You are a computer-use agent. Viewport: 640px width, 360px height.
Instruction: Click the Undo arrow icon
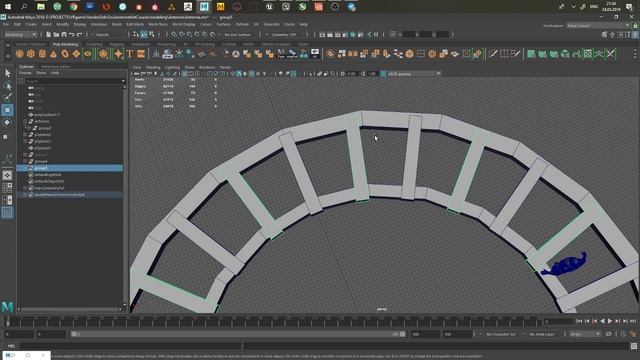(x=72, y=35)
